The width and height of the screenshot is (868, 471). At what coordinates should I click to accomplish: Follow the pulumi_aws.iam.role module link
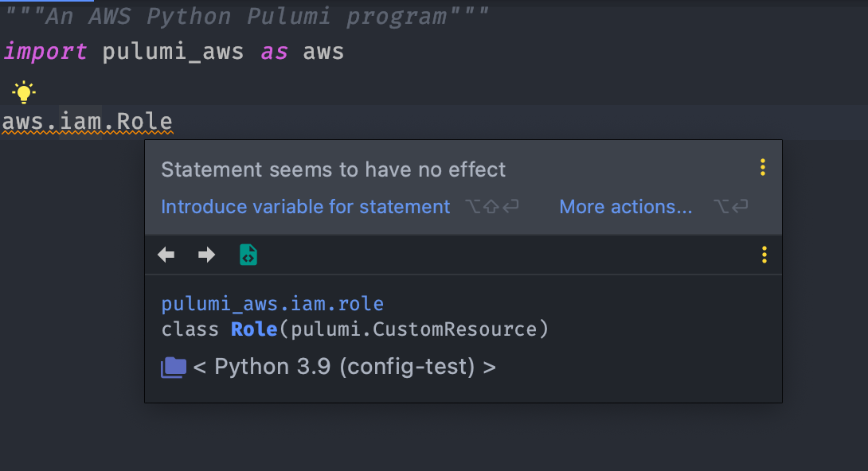[272, 304]
